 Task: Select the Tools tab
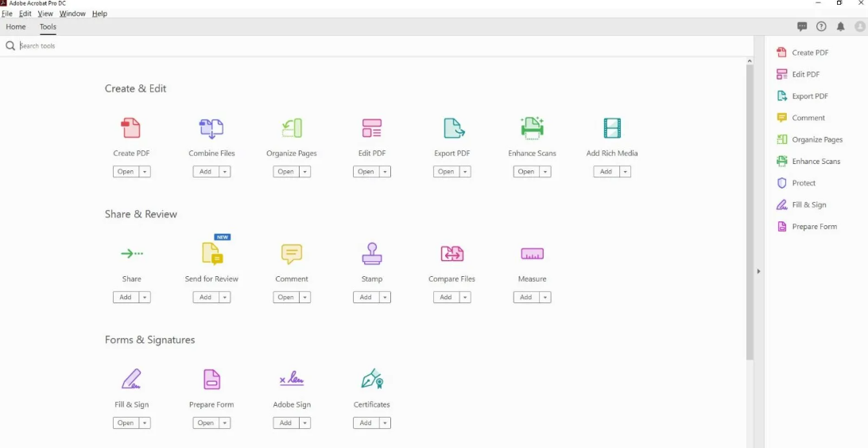pyautogui.click(x=48, y=26)
